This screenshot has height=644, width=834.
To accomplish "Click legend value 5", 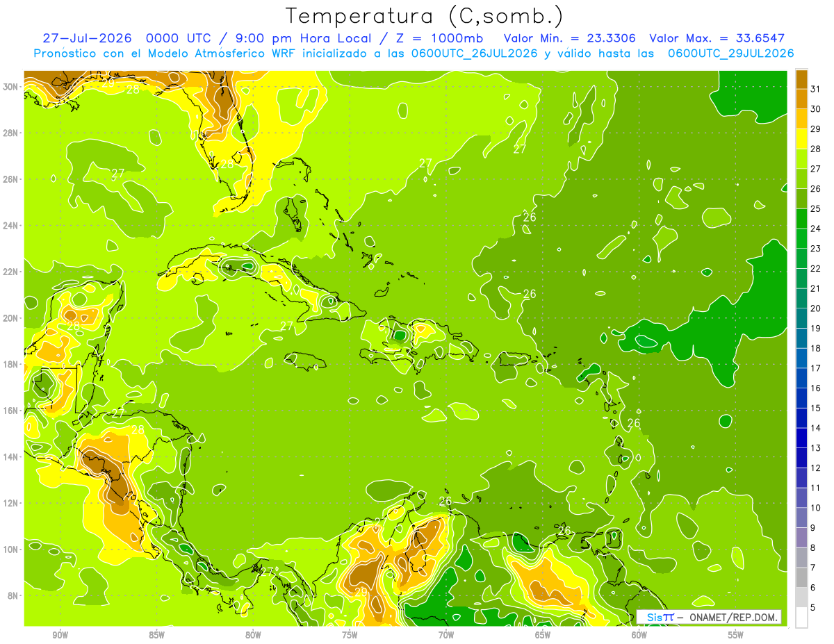I will pyautogui.click(x=813, y=608).
